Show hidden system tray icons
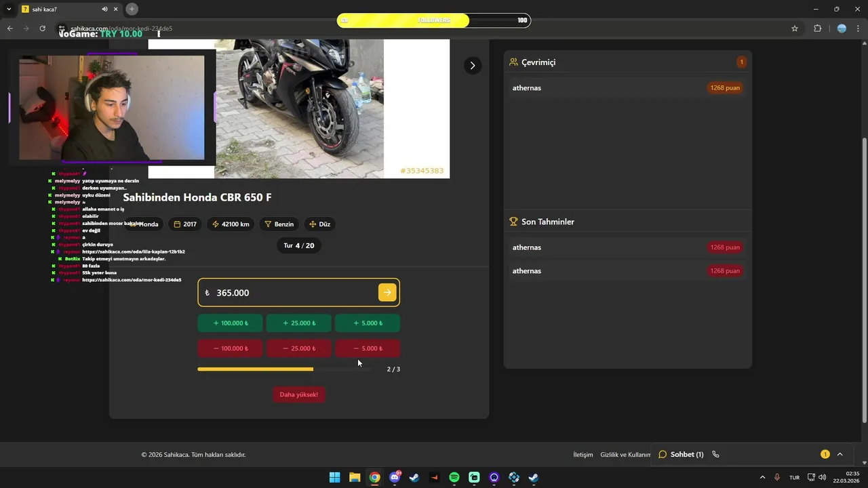The width and height of the screenshot is (868, 488). [762, 477]
